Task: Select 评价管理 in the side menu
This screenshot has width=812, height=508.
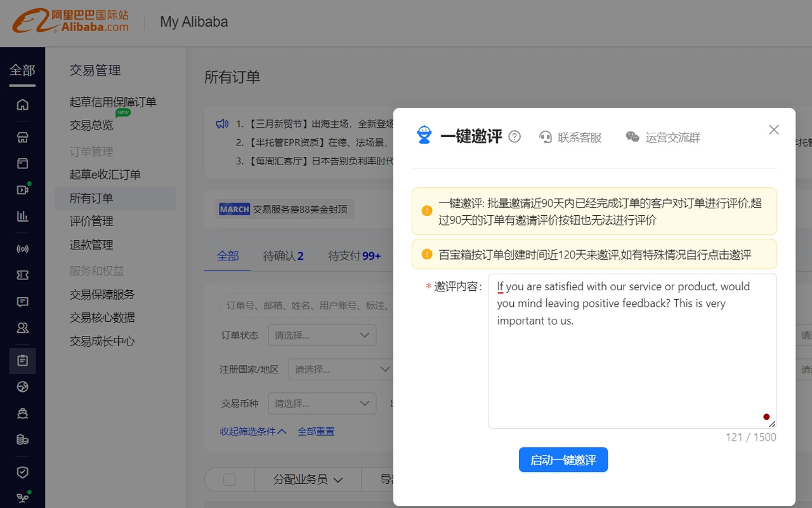Action: pyautogui.click(x=91, y=221)
